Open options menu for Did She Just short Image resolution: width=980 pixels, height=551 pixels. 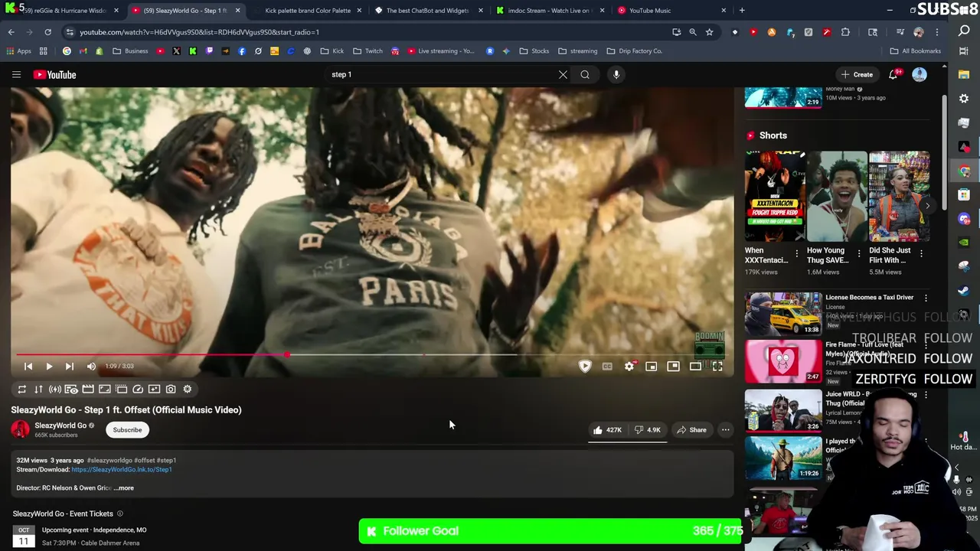(x=921, y=253)
